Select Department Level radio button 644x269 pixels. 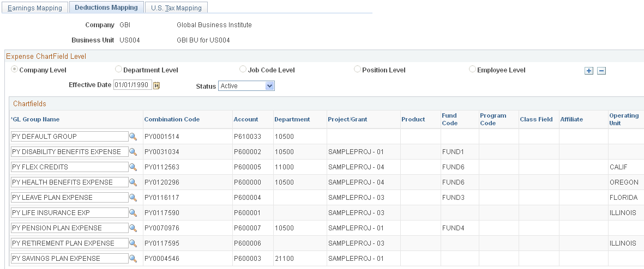point(118,69)
